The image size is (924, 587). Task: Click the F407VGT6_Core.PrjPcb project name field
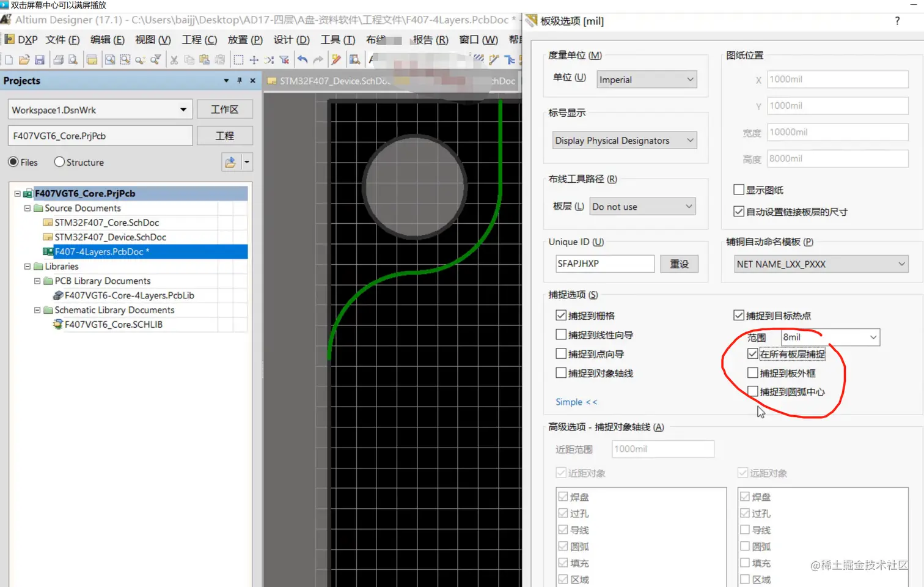click(x=100, y=136)
